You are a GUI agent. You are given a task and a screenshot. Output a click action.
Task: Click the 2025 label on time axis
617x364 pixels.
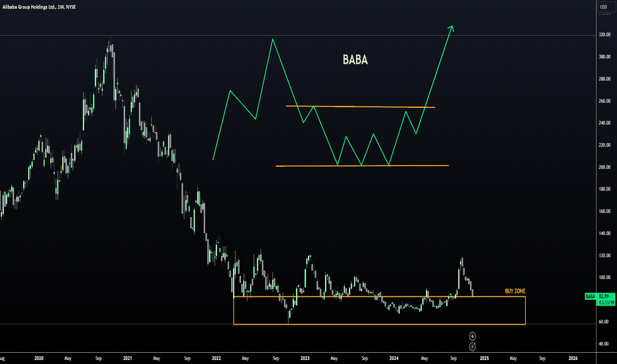click(x=484, y=358)
